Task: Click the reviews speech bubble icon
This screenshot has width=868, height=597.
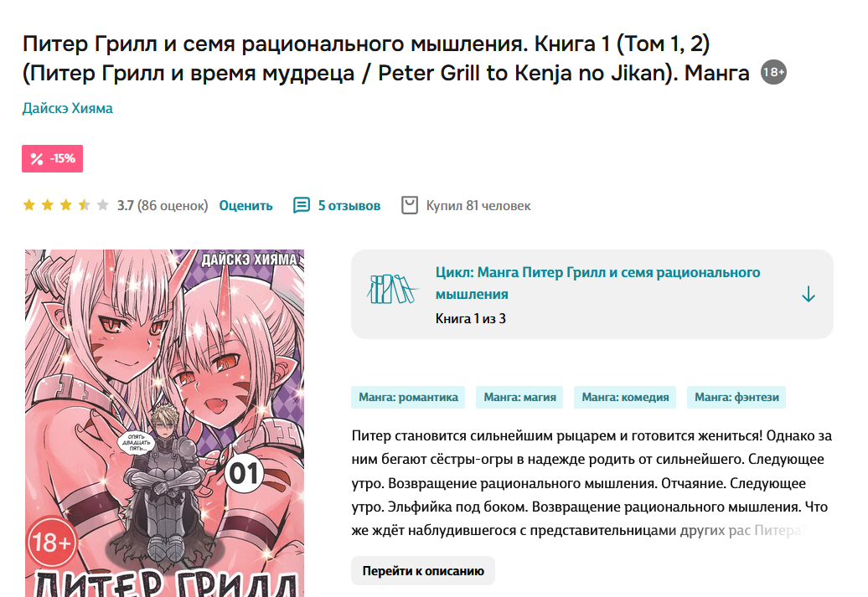Action: point(301,205)
